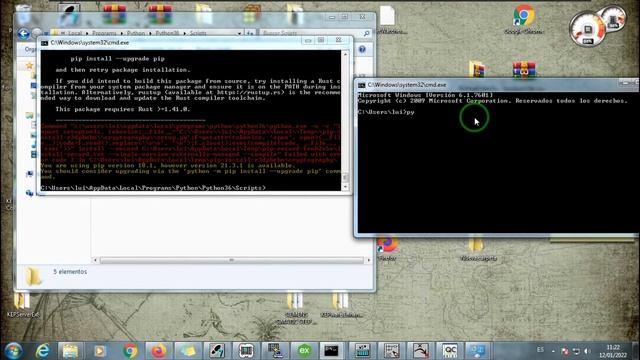
Task: Focus the 'Buscar Scripts' search field
Action: point(314,33)
